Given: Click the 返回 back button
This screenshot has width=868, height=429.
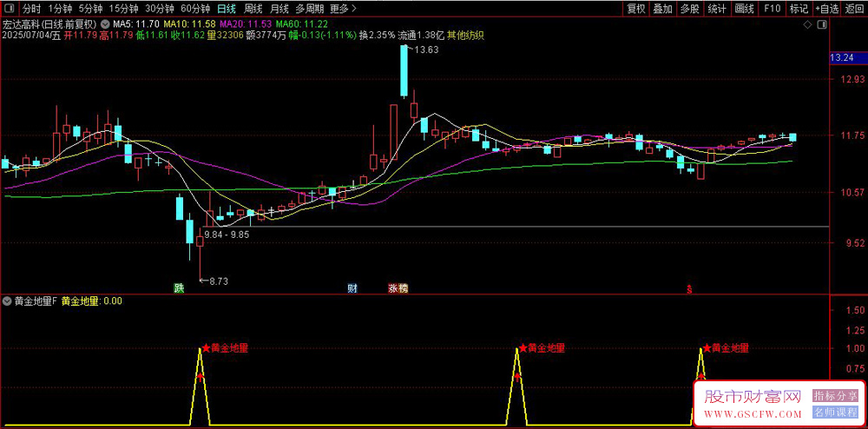Looking at the screenshot, I should [854, 9].
